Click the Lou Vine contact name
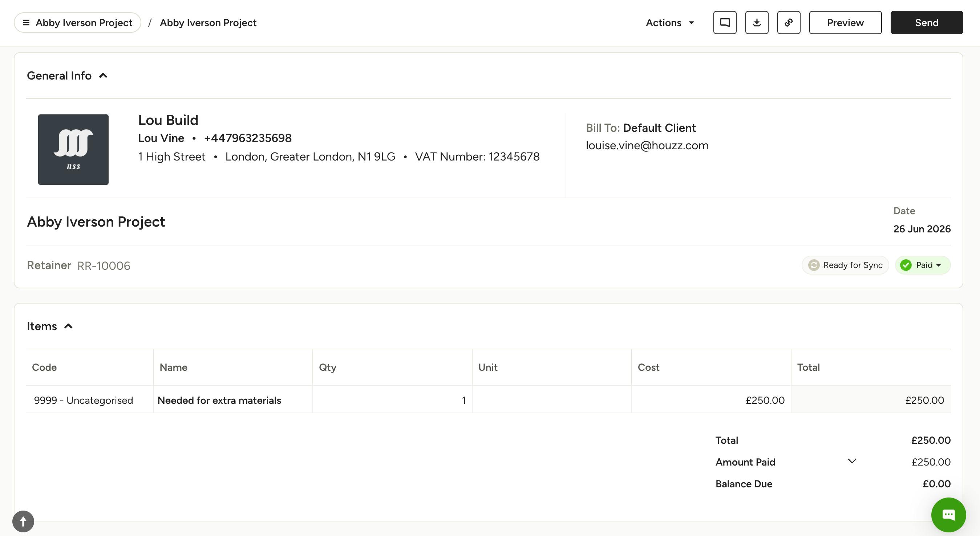 coord(161,138)
